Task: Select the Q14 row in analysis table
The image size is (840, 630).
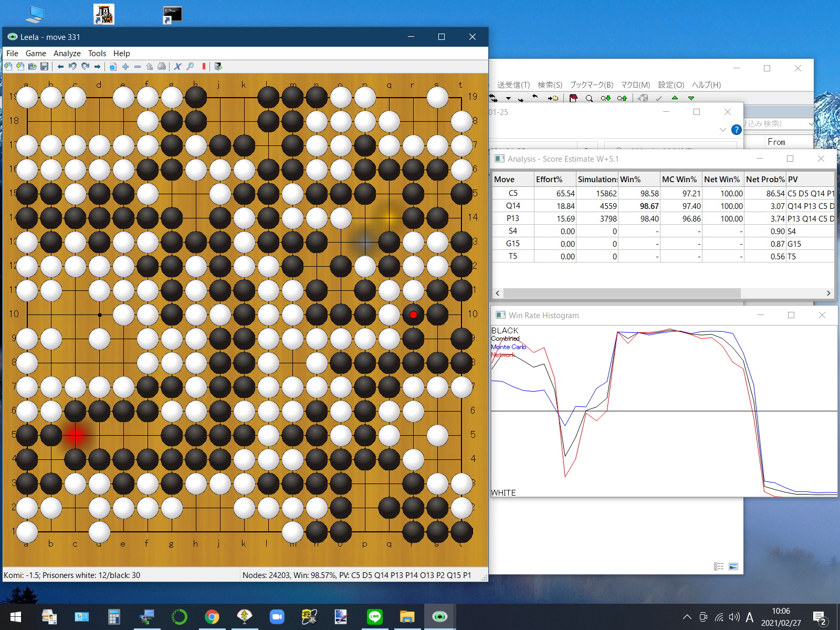Action: [x=513, y=206]
